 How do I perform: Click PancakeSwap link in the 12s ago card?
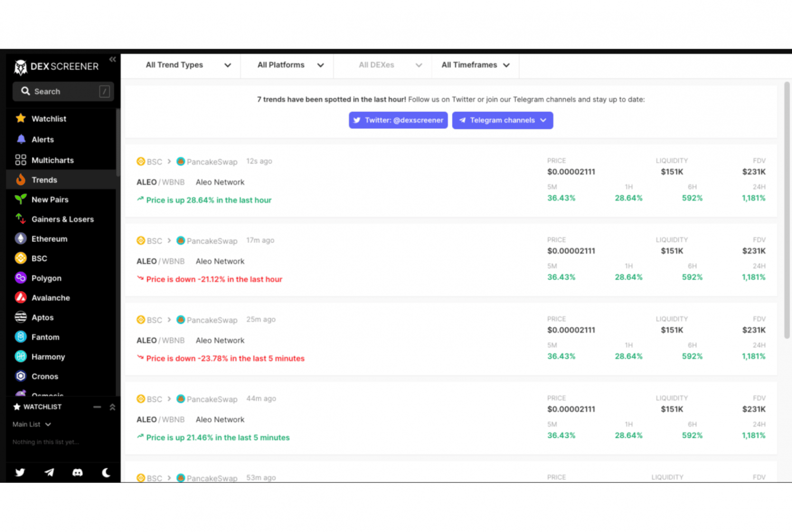point(207,161)
